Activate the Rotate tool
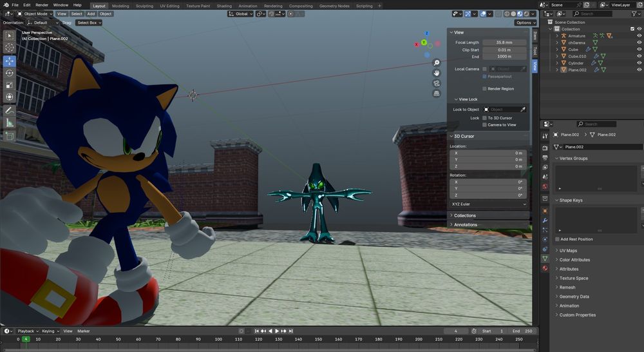644x352 pixels. pyautogui.click(x=9, y=73)
